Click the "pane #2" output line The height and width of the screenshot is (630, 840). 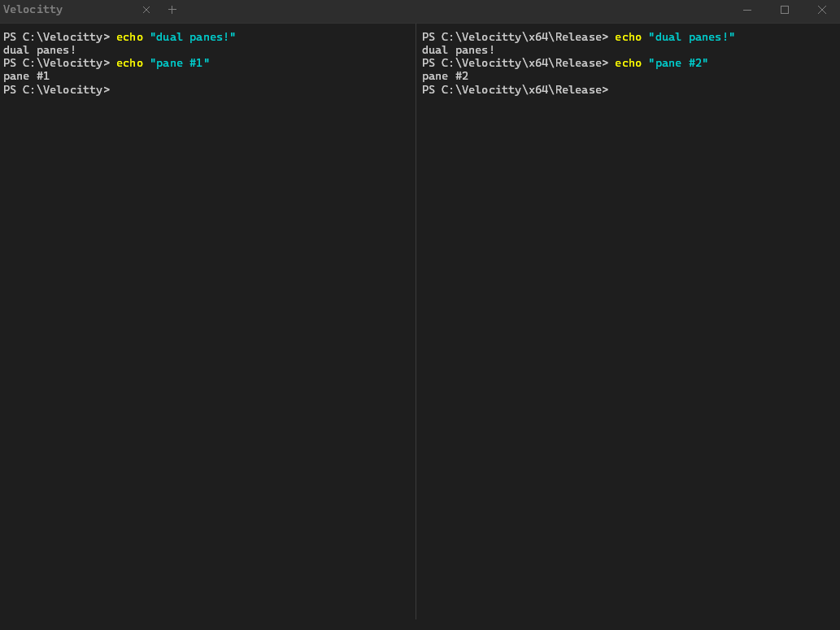click(x=445, y=76)
